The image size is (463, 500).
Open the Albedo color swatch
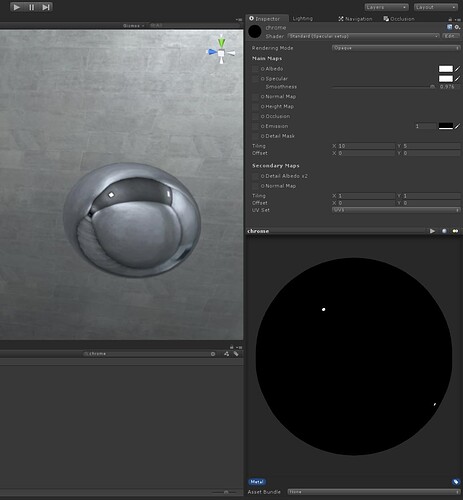click(x=446, y=69)
